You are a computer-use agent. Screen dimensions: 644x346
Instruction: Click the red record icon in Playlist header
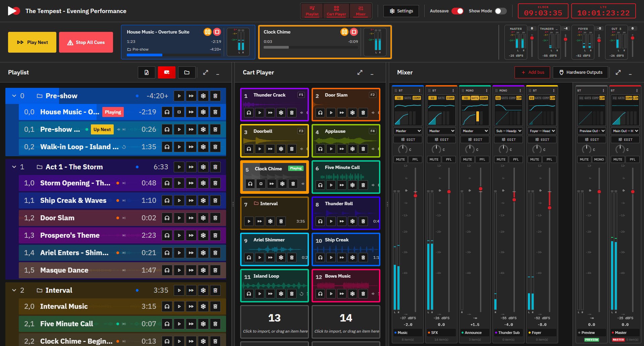pyautogui.click(x=167, y=72)
